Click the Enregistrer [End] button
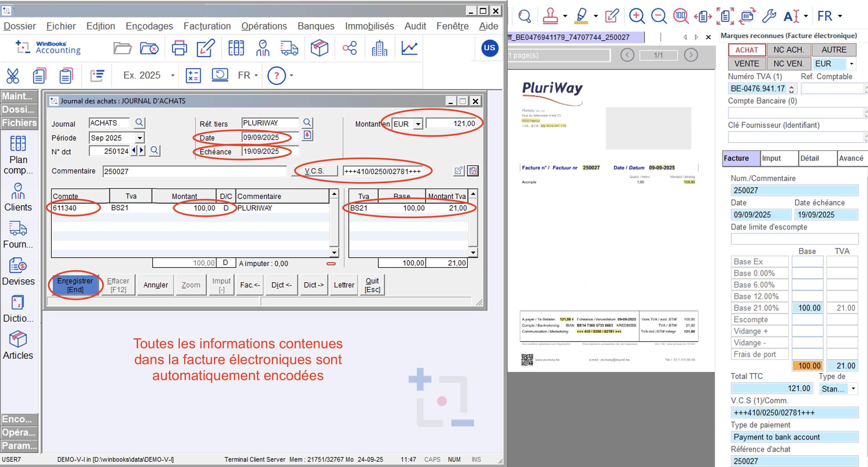The height and width of the screenshot is (467, 868). tap(75, 285)
